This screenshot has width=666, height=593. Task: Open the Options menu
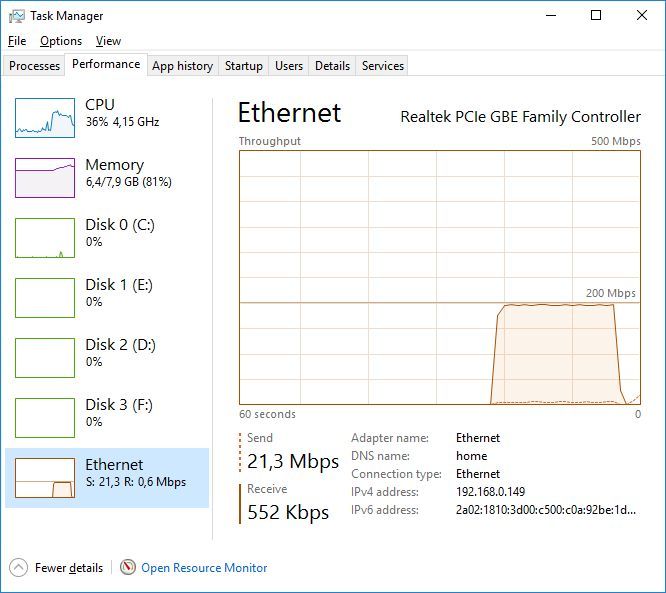(61, 41)
